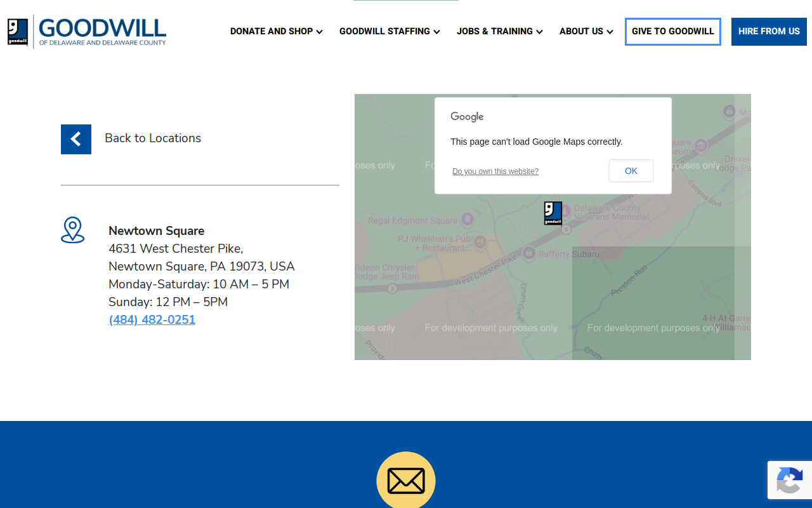
Task: Open the 'Do you own this website?' link
Action: coord(495,171)
